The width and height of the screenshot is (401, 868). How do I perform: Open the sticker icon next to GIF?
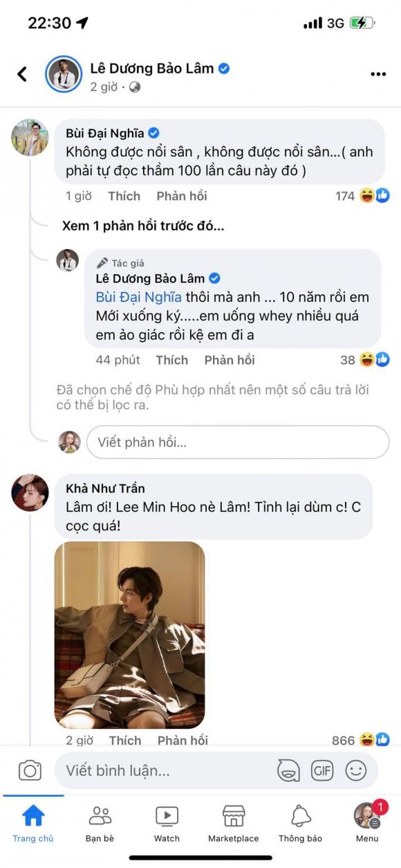[x=290, y=770]
